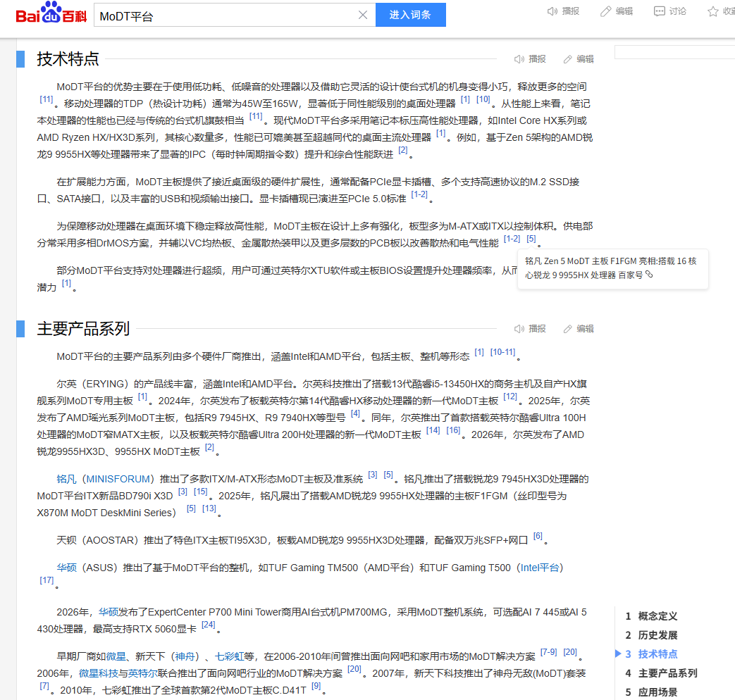Edit the 技术特点 section pencil icon

568,59
